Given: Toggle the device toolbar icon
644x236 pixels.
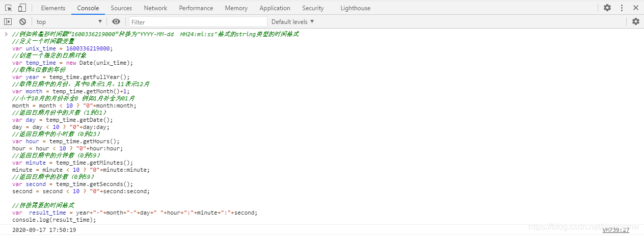Looking at the screenshot, I should click(x=22, y=8).
